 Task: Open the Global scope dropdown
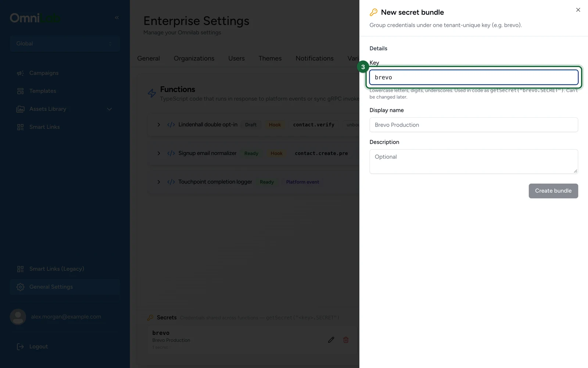[x=65, y=43]
